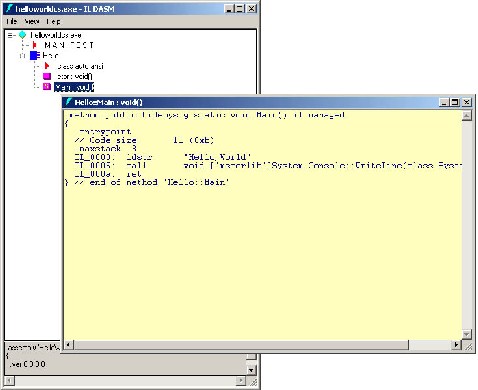The width and height of the screenshot is (478, 390).
Task: Click the blue Hello class icon
Action: click(34, 55)
